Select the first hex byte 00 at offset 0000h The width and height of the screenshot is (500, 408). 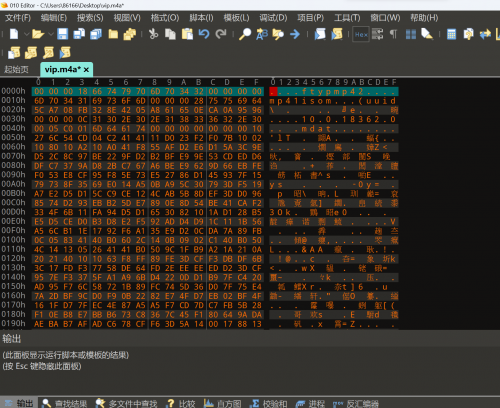tap(39, 91)
